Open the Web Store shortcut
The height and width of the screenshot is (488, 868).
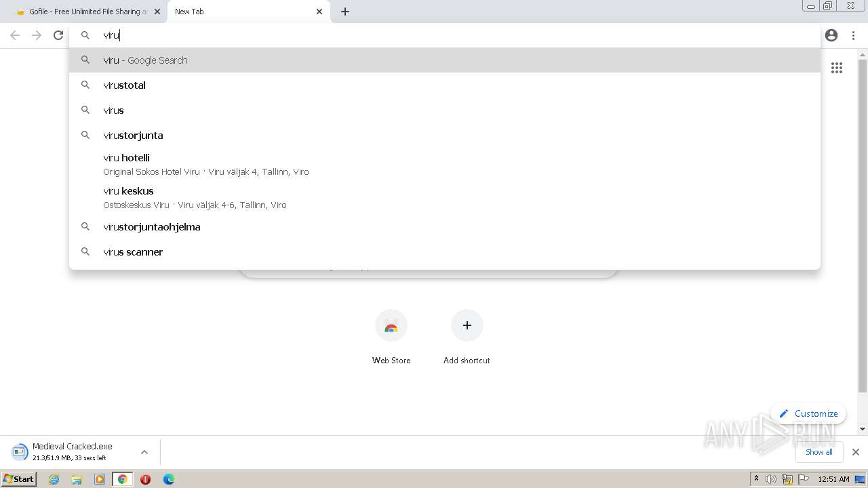[391, 338]
